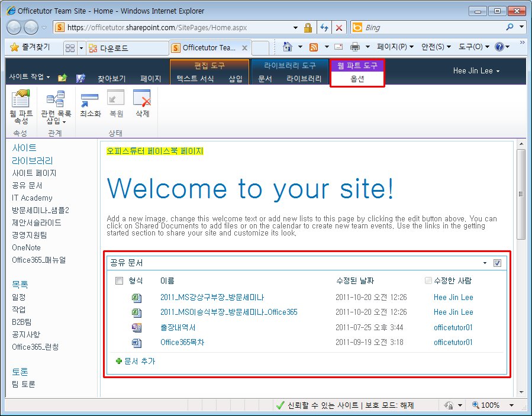This screenshot has height=416, width=532.
Task: Open the 페이지(P) command bar menu
Action: tap(395, 47)
